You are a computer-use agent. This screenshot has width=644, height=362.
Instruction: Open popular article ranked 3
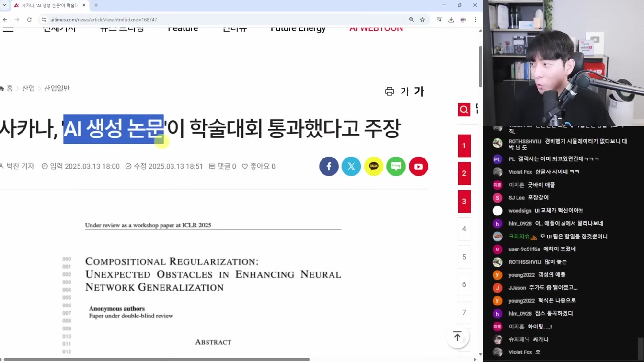click(x=464, y=201)
